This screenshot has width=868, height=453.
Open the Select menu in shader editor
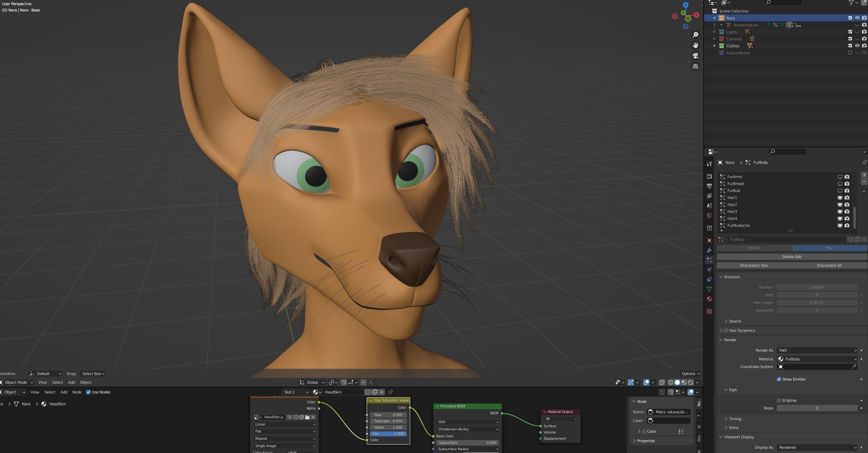50,392
